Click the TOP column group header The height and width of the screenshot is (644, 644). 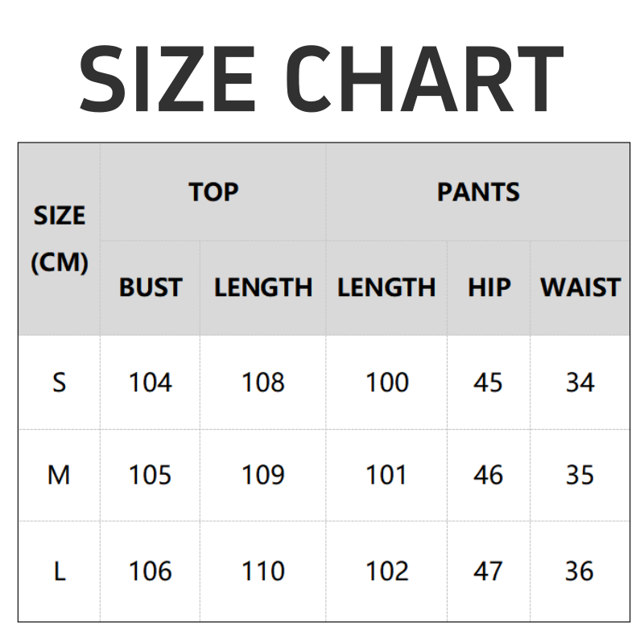(213, 192)
